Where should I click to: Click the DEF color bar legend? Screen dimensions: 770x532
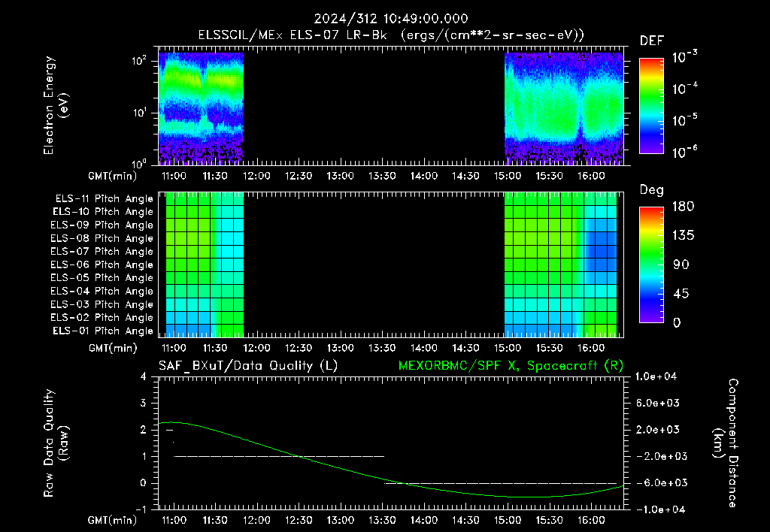[651, 106]
